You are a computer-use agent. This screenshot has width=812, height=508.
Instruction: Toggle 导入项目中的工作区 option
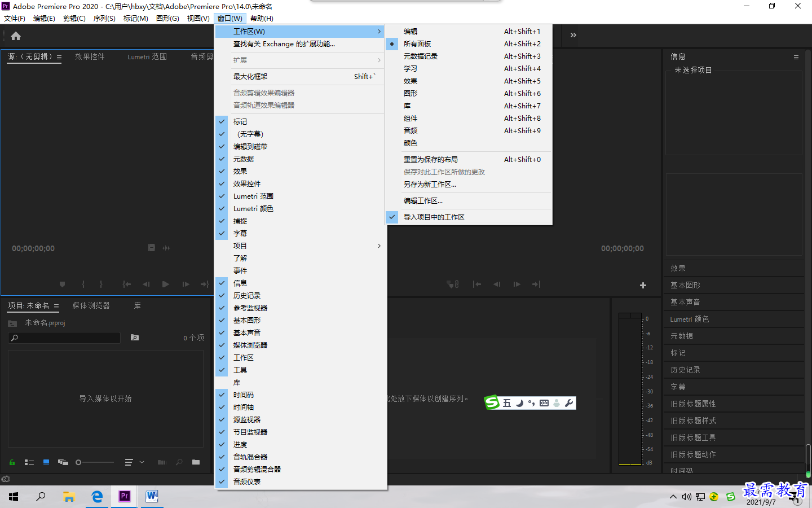(469, 217)
